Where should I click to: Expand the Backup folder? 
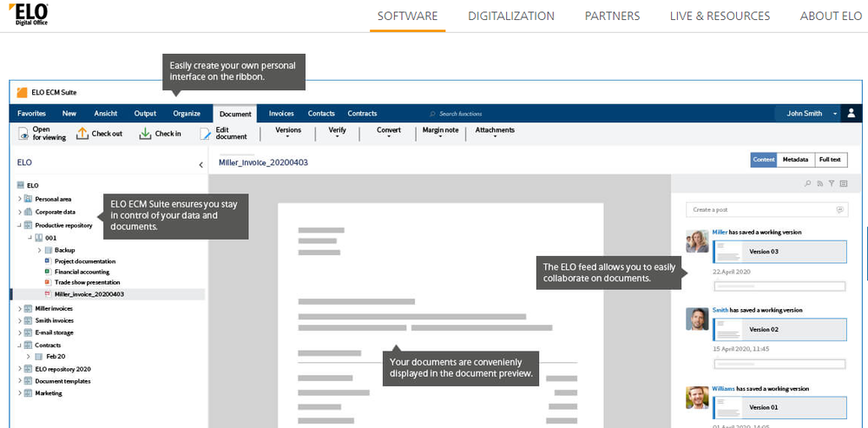pos(39,250)
